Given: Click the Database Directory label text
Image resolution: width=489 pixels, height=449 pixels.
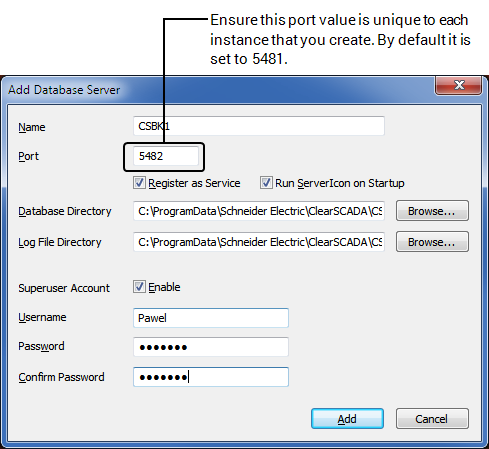Looking at the screenshot, I should 65,211.
